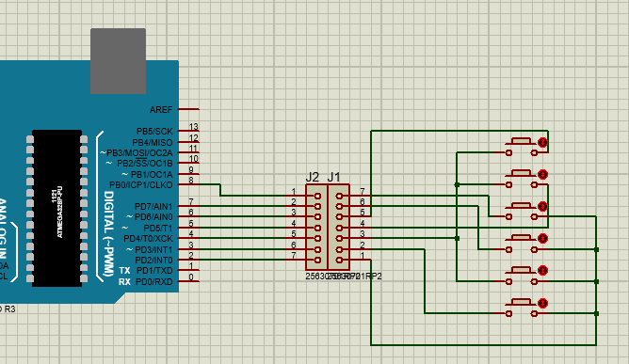Screen dimensions: 629x364
Task: Click the J2 component label
Action: pos(313,177)
